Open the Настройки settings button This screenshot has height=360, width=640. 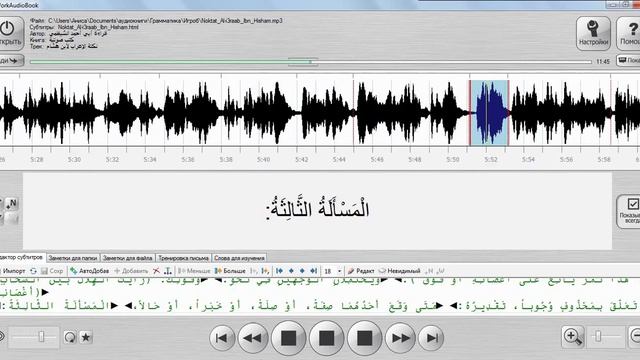[x=593, y=33]
